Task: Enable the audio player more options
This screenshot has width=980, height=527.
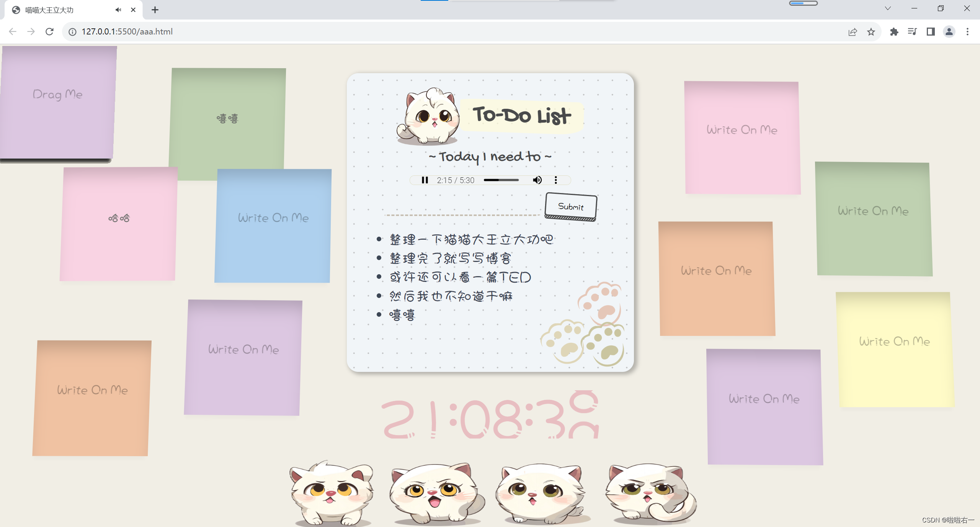Action: pyautogui.click(x=555, y=180)
